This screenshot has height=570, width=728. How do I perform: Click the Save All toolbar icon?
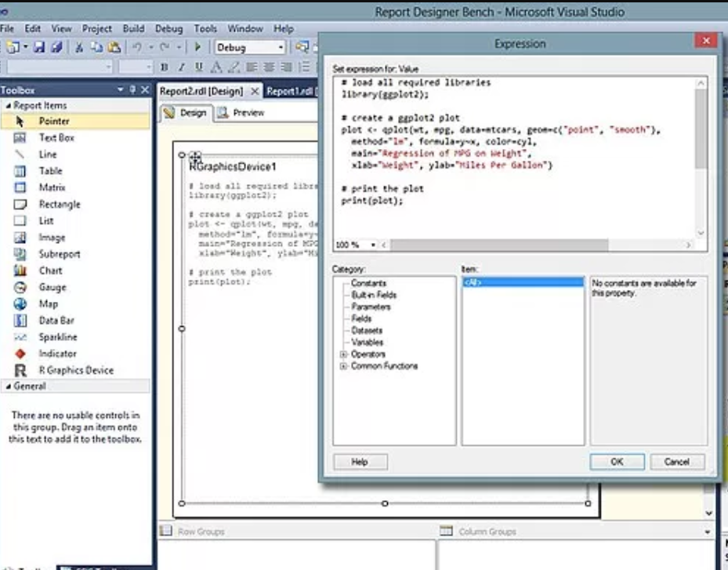[x=56, y=47]
